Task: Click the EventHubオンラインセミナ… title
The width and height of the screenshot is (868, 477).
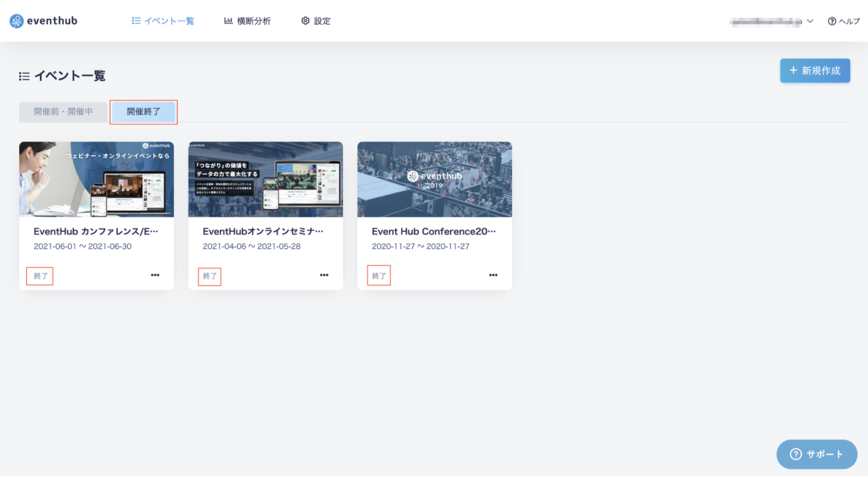Action: pyautogui.click(x=263, y=231)
